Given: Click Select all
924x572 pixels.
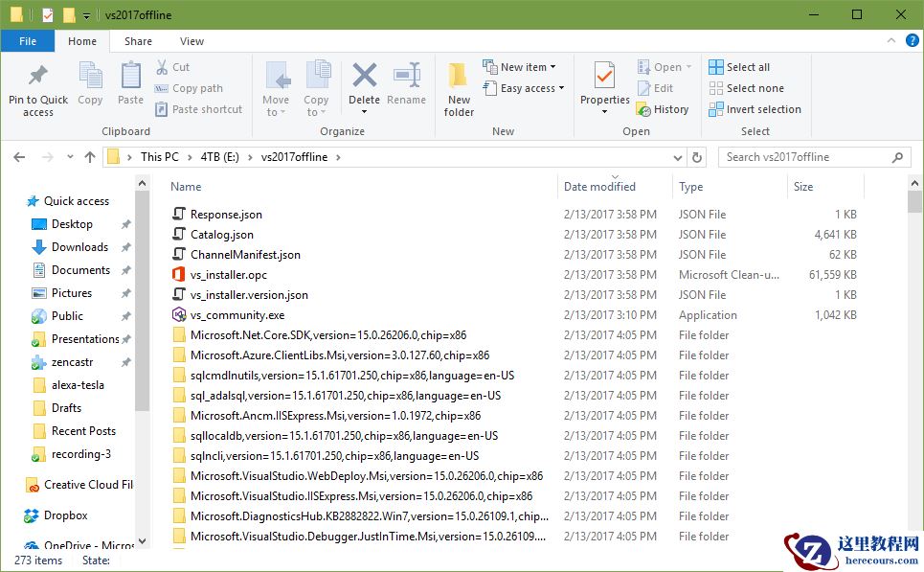Looking at the screenshot, I should pos(739,67).
